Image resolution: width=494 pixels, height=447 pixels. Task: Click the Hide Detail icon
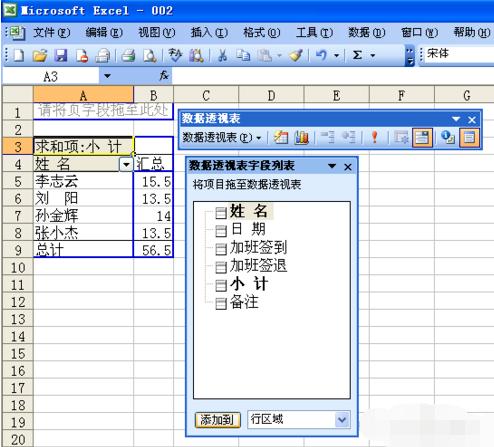point(327,137)
